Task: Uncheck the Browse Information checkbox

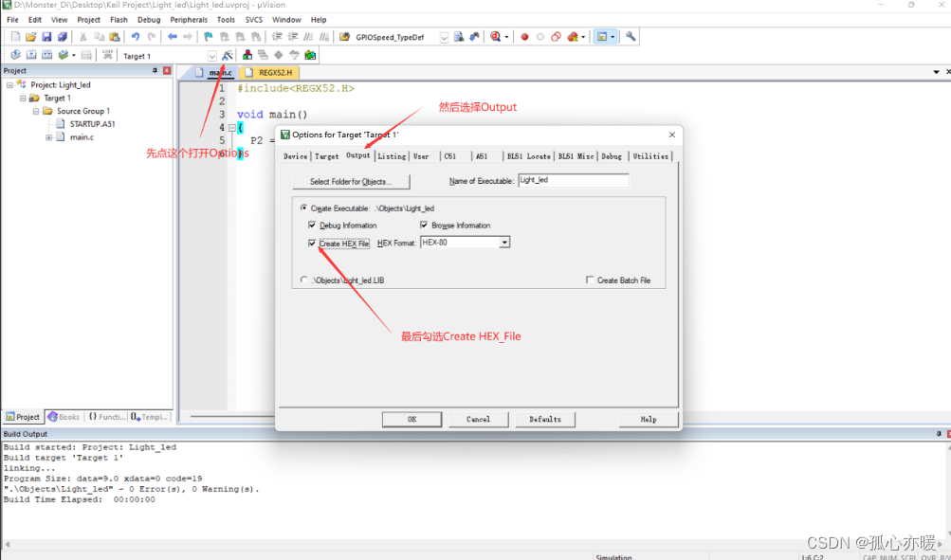Action: click(x=424, y=226)
